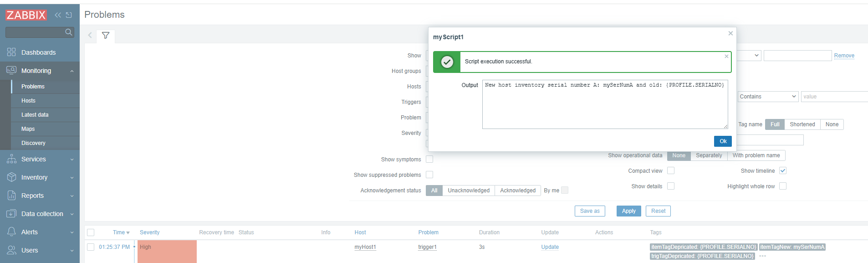Select the Unacknowledged status tab
The height and width of the screenshot is (263, 868).
tap(468, 191)
